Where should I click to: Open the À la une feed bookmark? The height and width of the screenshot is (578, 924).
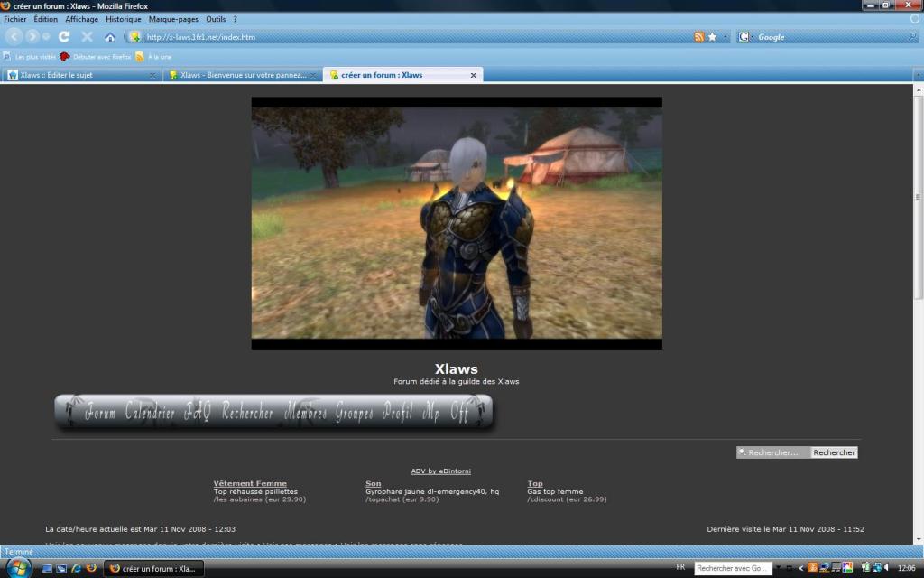click(153, 57)
